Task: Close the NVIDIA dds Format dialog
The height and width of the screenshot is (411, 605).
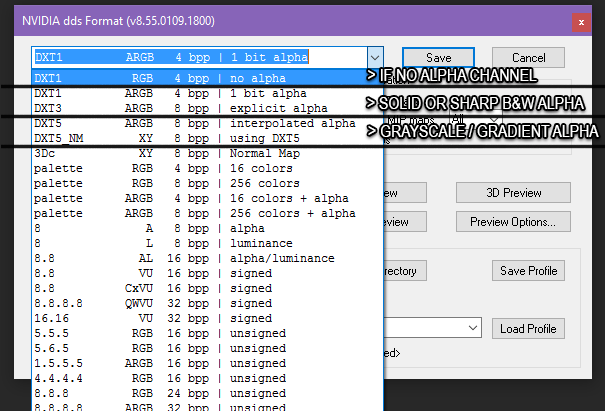Action: tap(581, 23)
